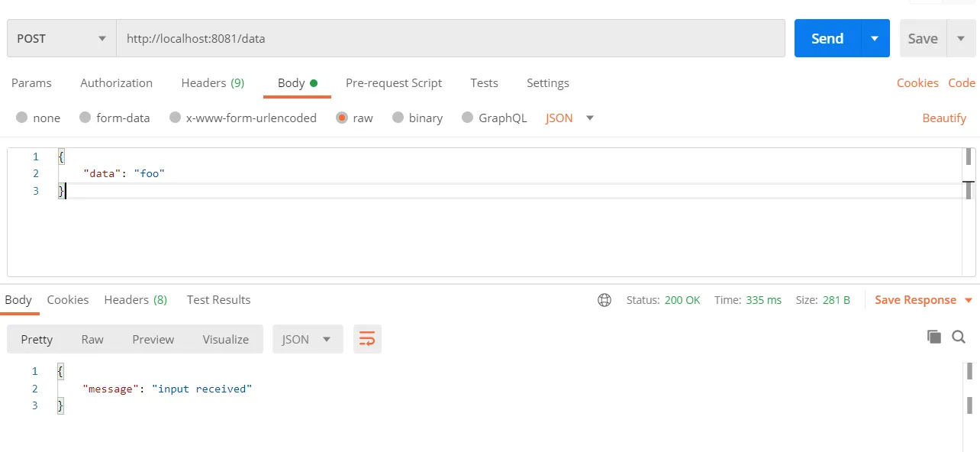Copy response with the copy icon
The height and width of the screenshot is (452, 980).
tap(933, 337)
